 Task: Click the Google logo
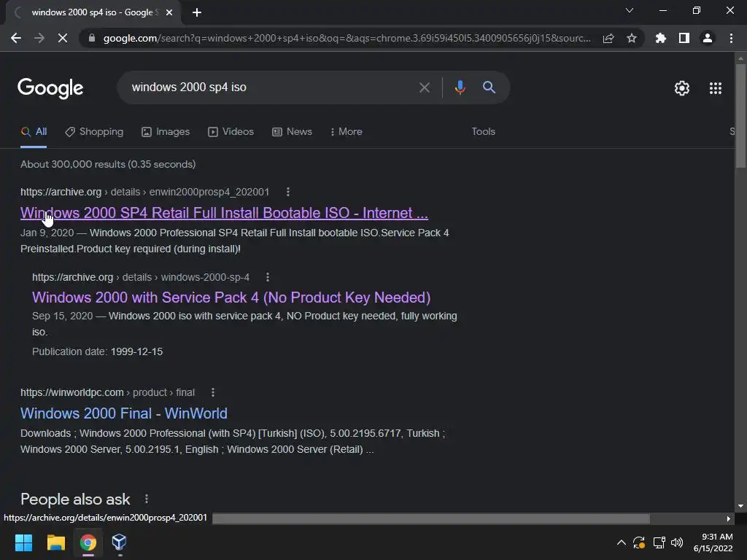50,88
